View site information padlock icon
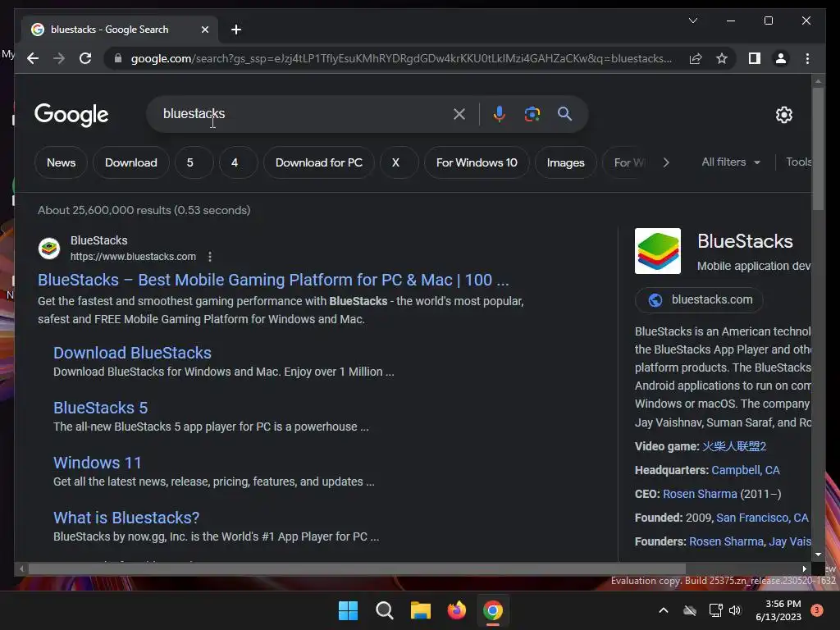This screenshot has width=840, height=630. point(118,58)
